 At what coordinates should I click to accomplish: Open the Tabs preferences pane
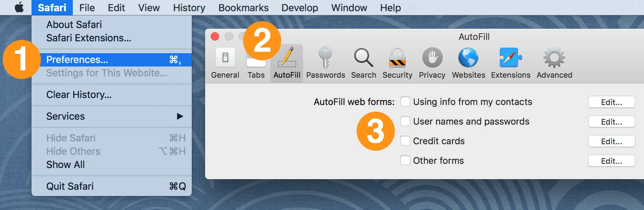tap(256, 66)
